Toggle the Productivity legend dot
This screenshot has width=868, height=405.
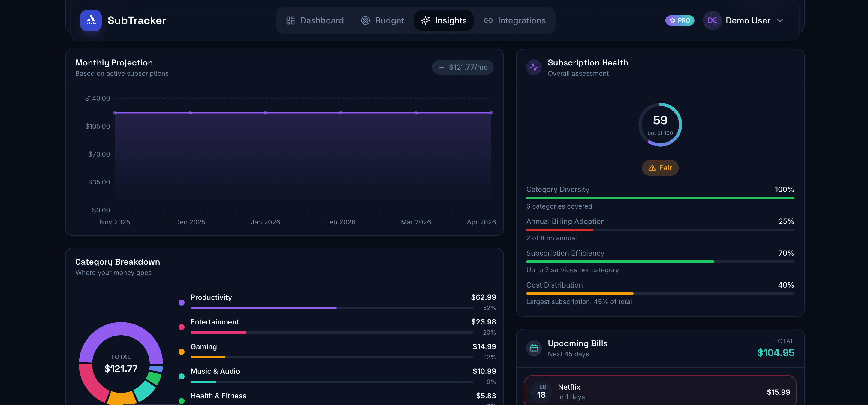182,303
